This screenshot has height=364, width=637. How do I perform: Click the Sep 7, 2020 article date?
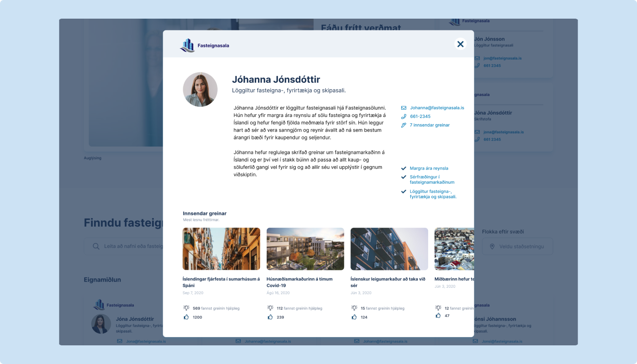click(193, 293)
